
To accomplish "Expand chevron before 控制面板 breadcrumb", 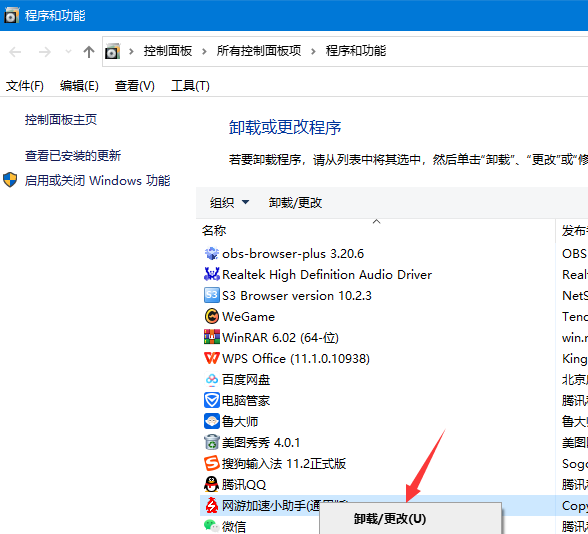I will click(131, 51).
